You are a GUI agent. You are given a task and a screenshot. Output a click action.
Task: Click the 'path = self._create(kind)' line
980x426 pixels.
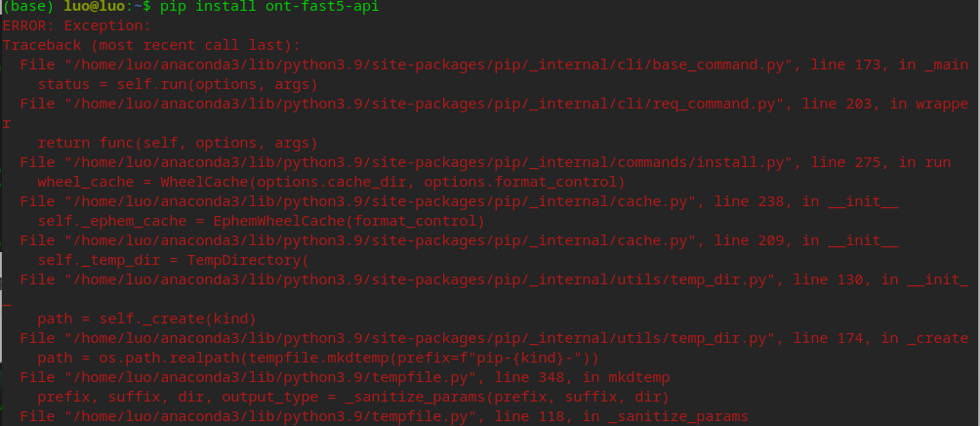146,319
